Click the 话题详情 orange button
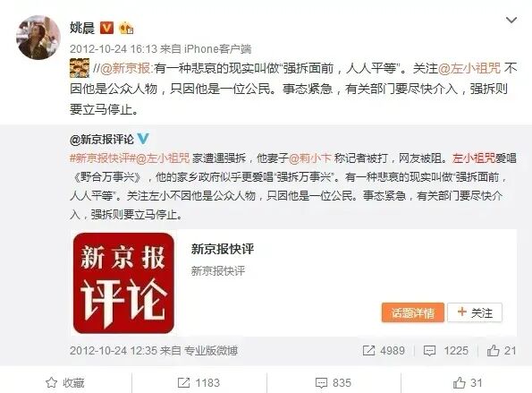The width and height of the screenshot is (532, 393). pyautogui.click(x=412, y=312)
